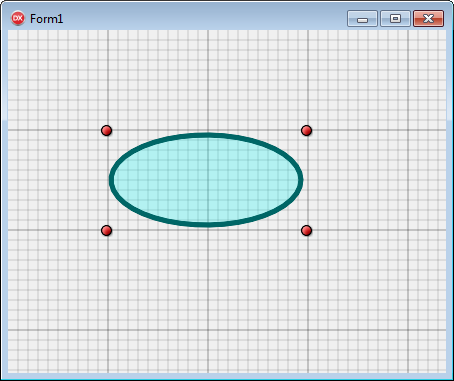Click empty grid left of the left handles
This screenshot has width=454, height=381.
click(53, 180)
